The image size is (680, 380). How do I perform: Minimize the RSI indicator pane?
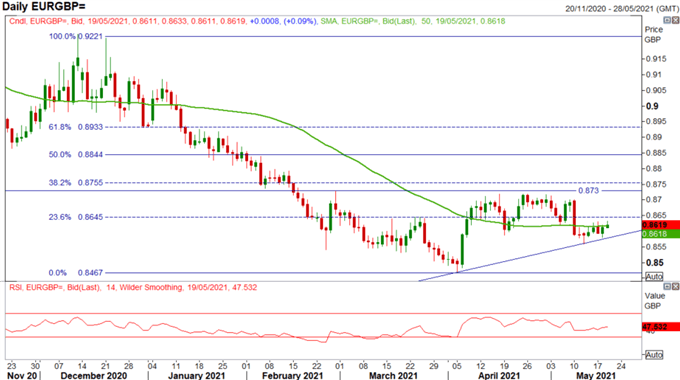click(668, 286)
